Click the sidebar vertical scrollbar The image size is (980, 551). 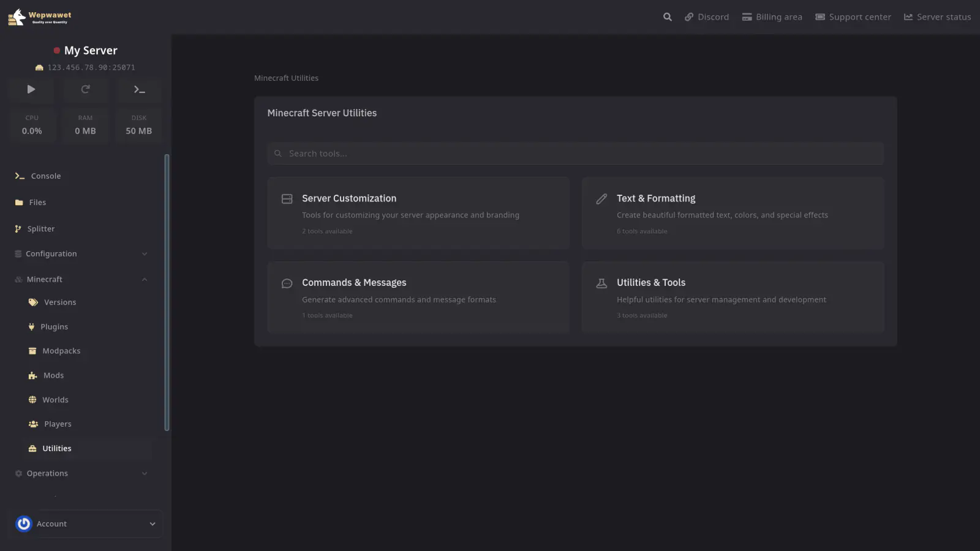(x=167, y=293)
